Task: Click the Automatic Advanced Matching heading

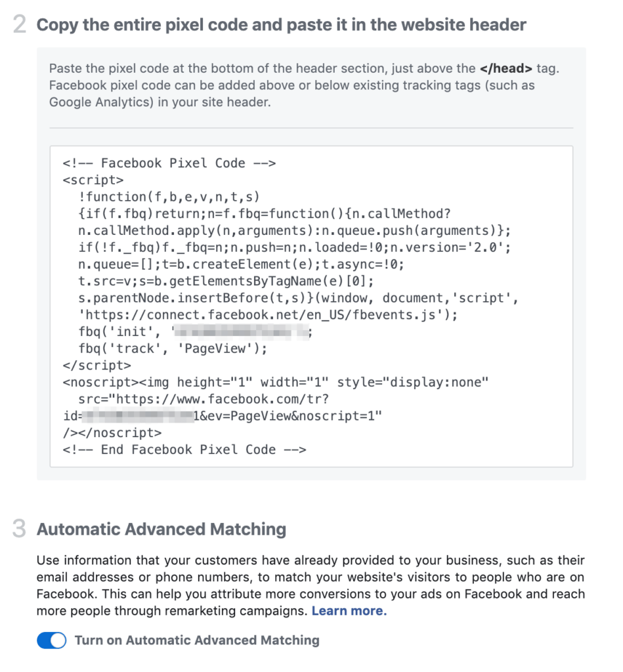Action: pos(161,530)
